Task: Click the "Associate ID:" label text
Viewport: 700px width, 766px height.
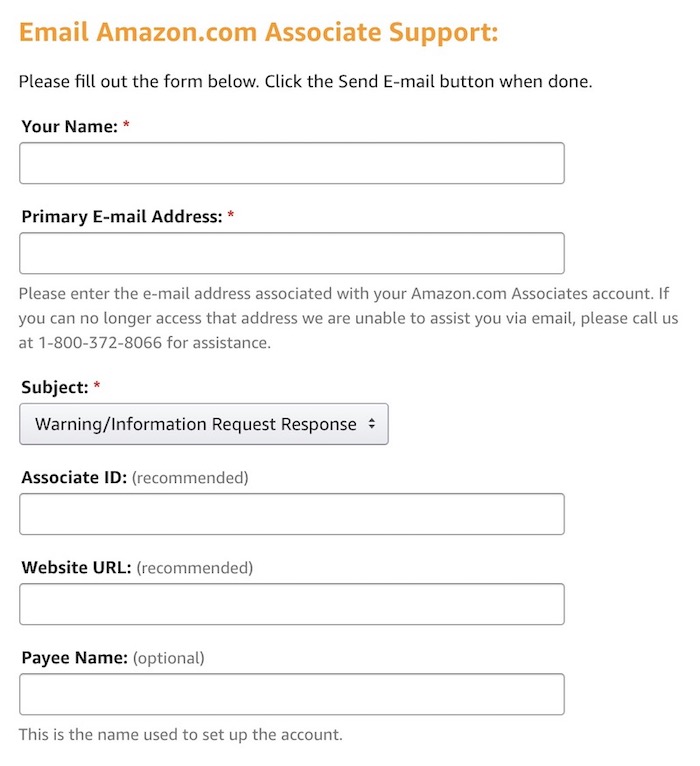Action: [x=74, y=478]
